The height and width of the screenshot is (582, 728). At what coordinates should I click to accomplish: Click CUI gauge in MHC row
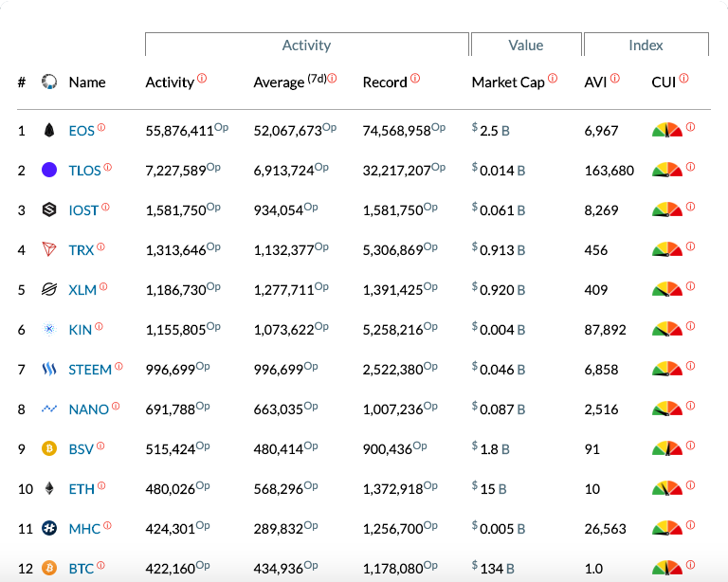click(667, 528)
